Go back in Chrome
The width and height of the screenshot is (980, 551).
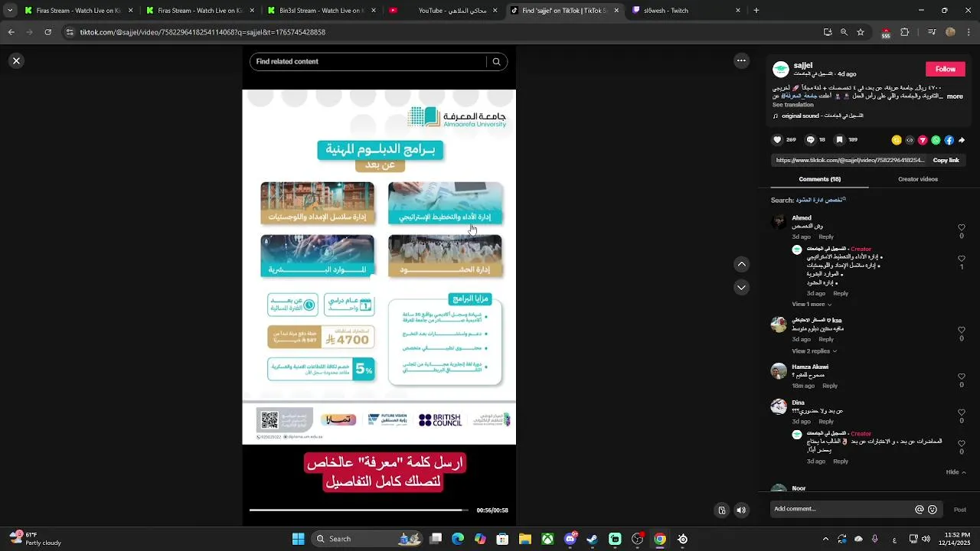tap(11, 32)
